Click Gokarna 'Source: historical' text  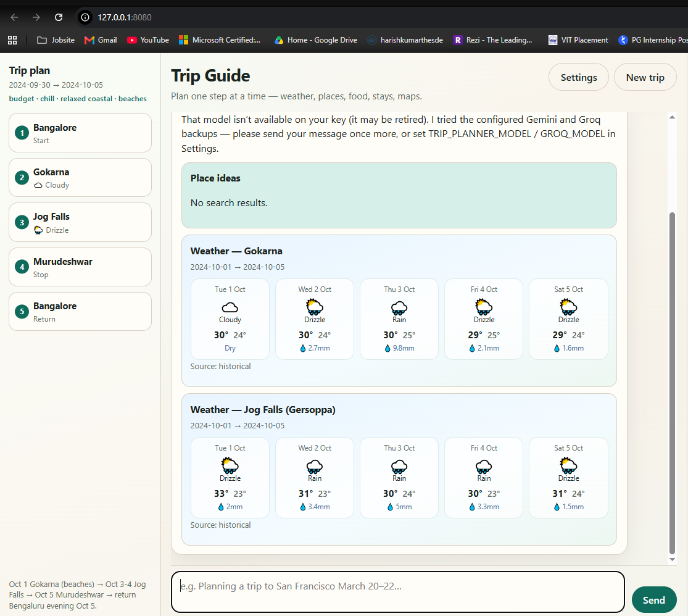[221, 366]
